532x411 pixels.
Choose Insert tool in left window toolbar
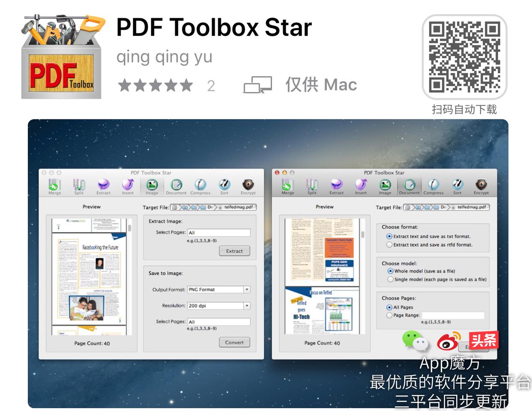click(x=128, y=187)
